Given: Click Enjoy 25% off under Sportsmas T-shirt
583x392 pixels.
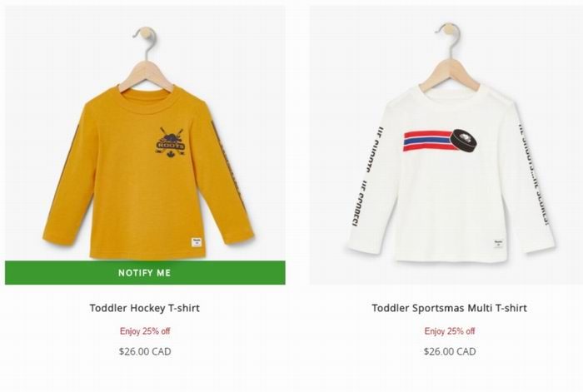Looking at the screenshot, I should tap(450, 331).
